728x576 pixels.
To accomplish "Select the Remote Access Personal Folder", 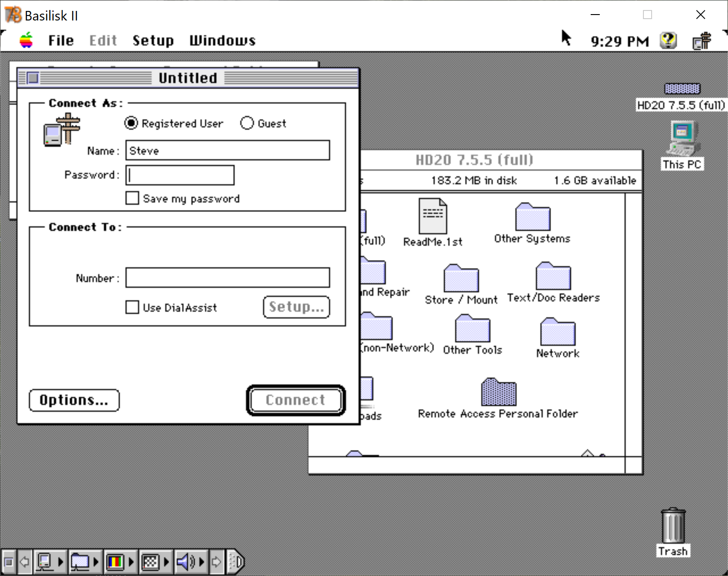I will tap(499, 392).
